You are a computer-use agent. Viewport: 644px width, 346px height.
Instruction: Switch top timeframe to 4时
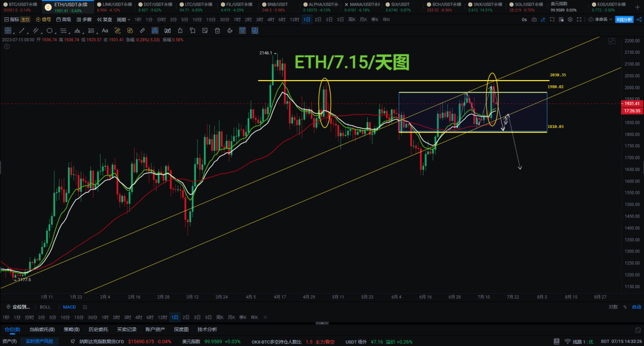[271, 19]
